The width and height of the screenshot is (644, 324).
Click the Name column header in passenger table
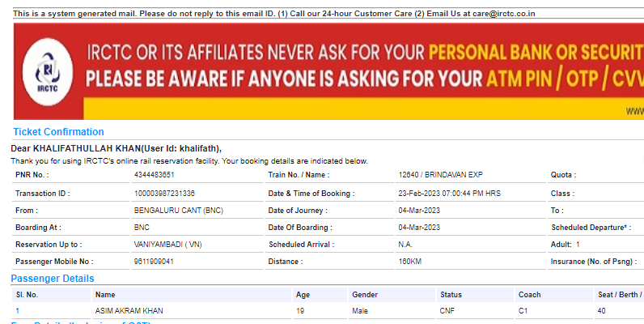click(x=105, y=295)
